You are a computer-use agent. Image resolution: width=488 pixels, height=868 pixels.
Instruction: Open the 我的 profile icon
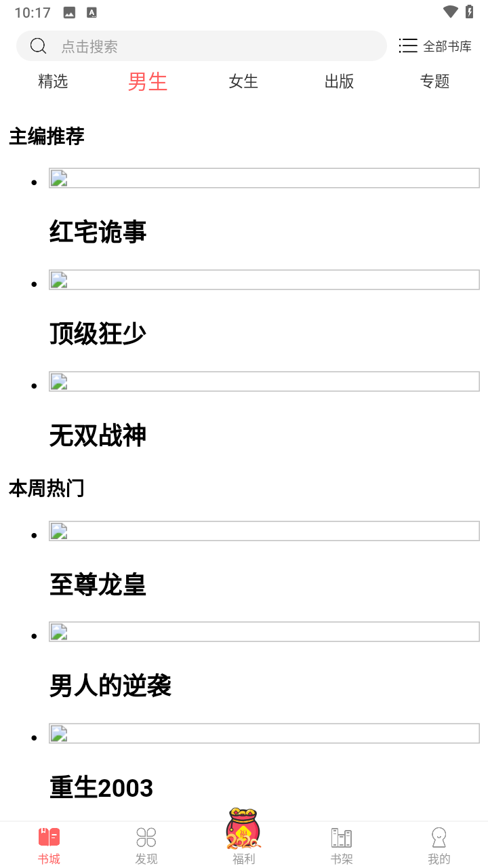point(439,838)
